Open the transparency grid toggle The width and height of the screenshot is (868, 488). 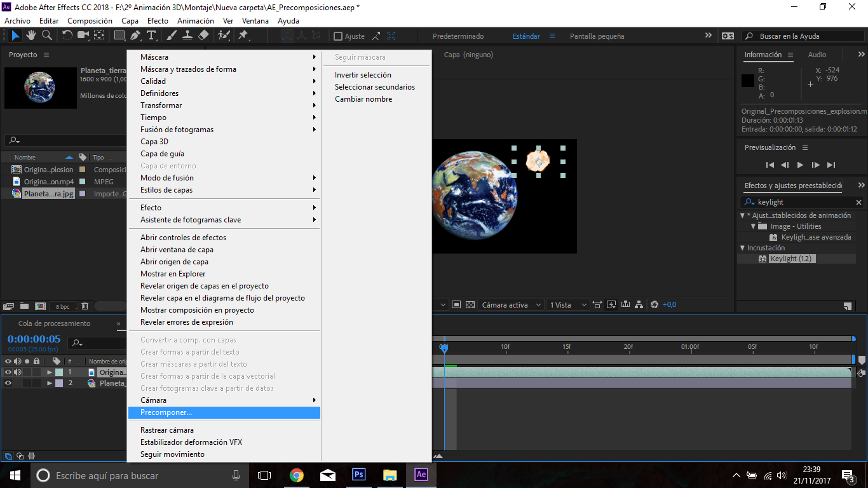pyautogui.click(x=470, y=305)
